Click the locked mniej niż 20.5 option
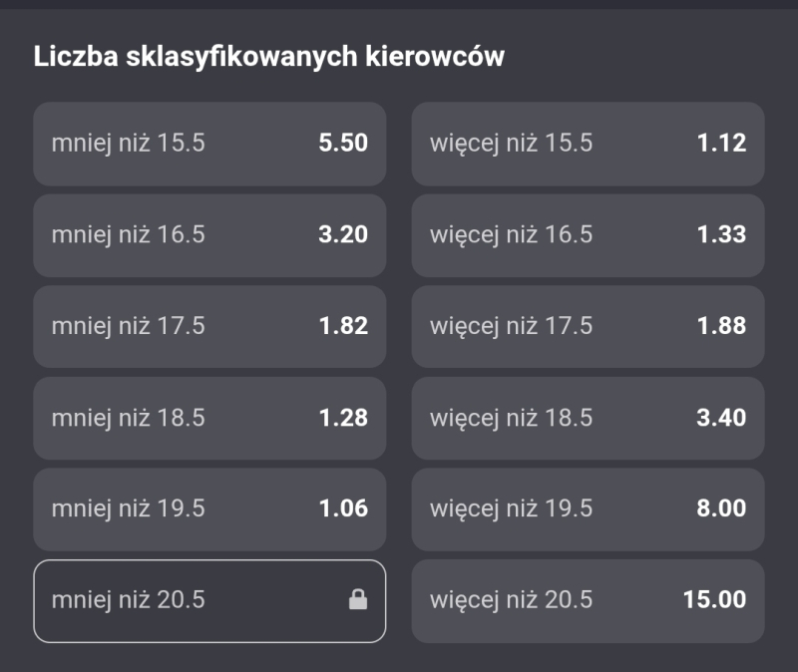 209,600
